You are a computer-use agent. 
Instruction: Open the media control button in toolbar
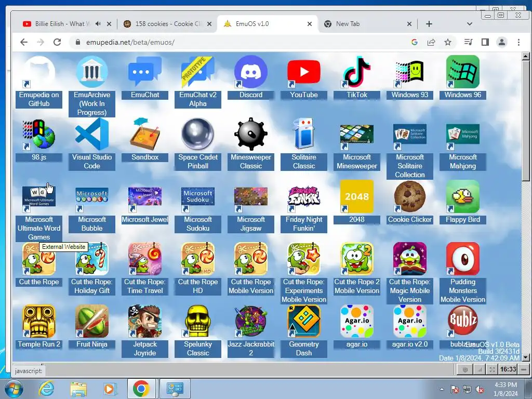tap(468, 42)
